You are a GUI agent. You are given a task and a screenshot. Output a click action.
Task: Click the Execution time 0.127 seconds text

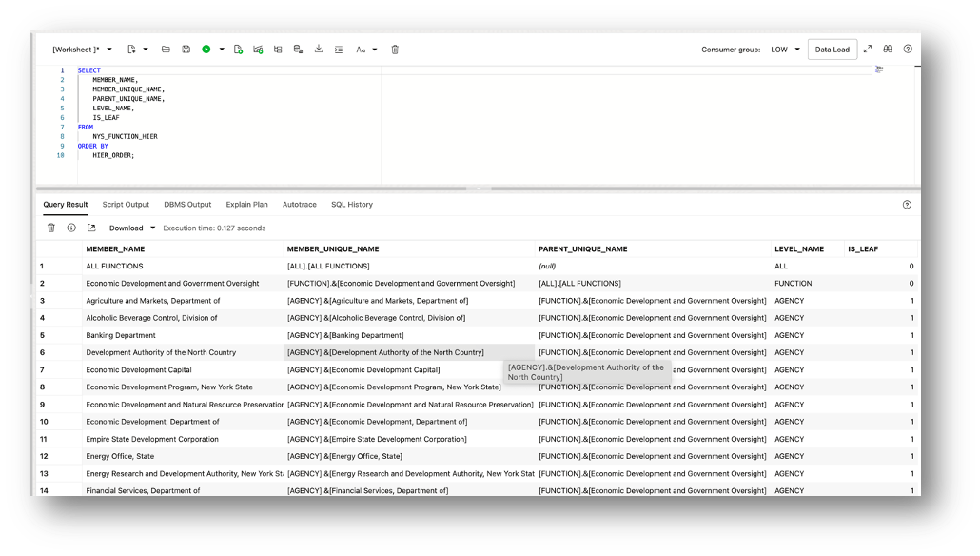(214, 228)
